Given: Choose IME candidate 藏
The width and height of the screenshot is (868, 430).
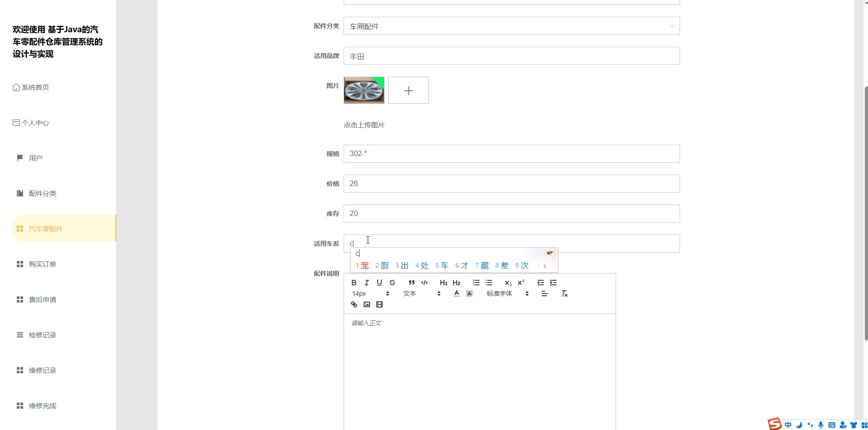Looking at the screenshot, I should 482,266.
